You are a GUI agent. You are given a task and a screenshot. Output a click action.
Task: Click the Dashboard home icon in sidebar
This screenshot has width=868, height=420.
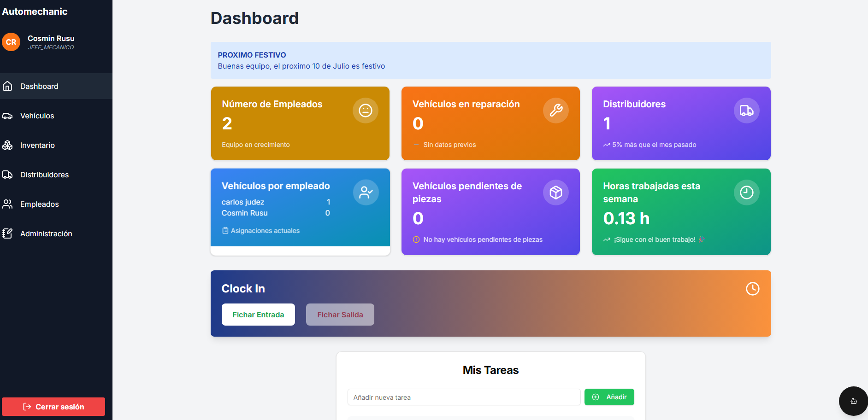[x=8, y=86]
